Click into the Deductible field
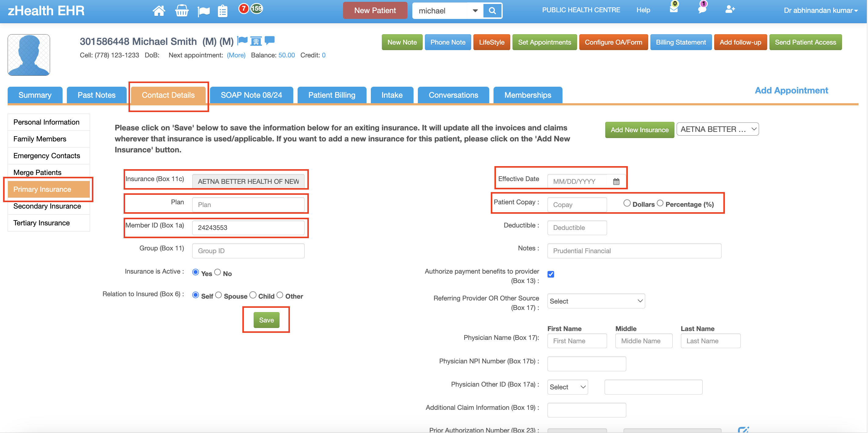This screenshot has height=433, width=868. [577, 227]
